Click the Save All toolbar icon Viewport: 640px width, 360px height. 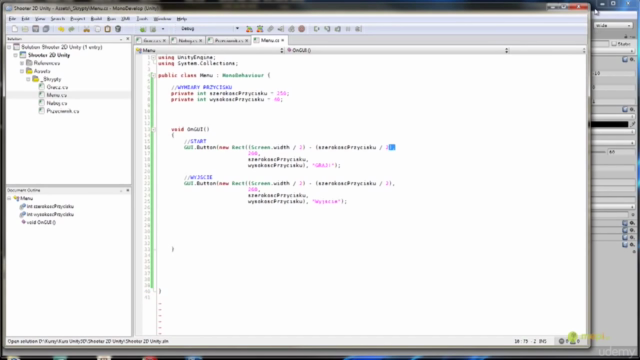click(x=46, y=29)
